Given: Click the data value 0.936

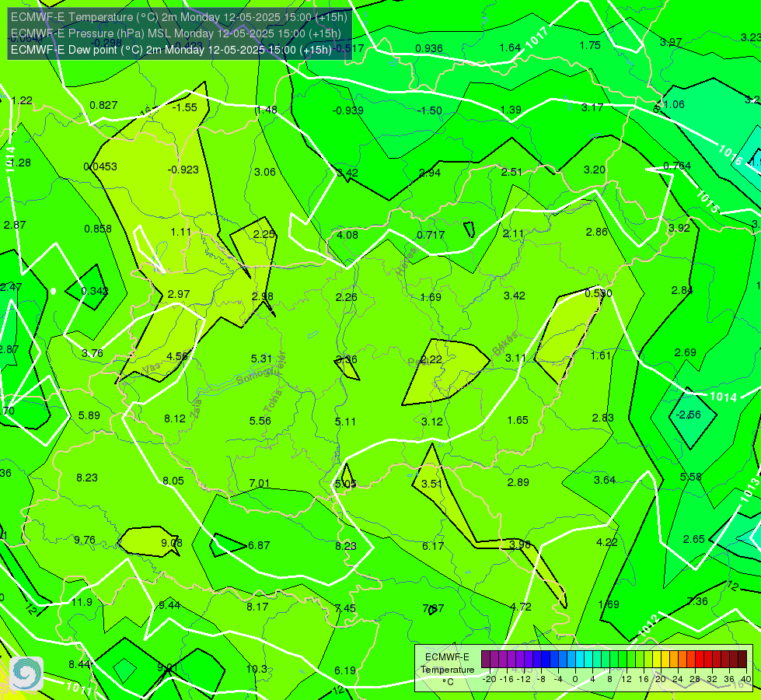Looking at the screenshot, I should 429,48.
